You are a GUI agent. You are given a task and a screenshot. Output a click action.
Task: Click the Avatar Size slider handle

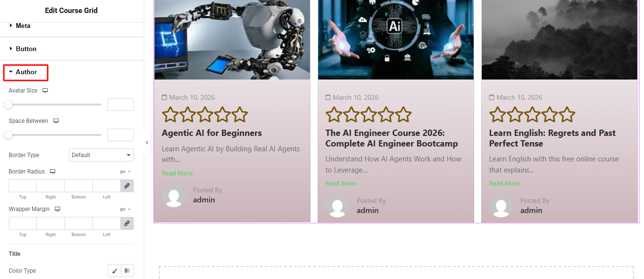pos(8,105)
